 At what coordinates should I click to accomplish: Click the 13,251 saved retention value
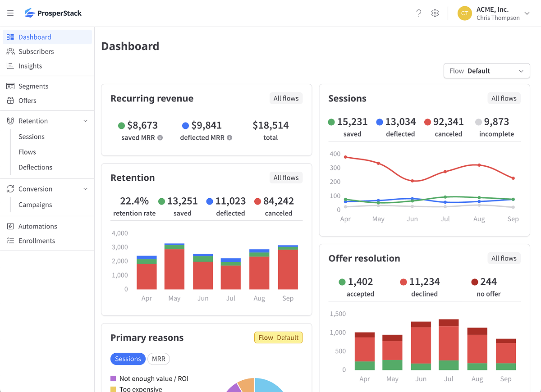tap(183, 201)
